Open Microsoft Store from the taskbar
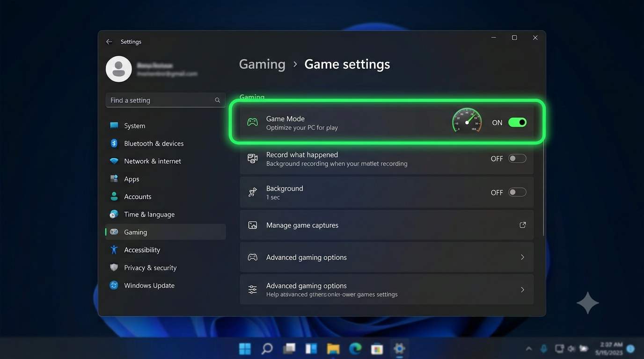644x359 pixels. pos(377,349)
